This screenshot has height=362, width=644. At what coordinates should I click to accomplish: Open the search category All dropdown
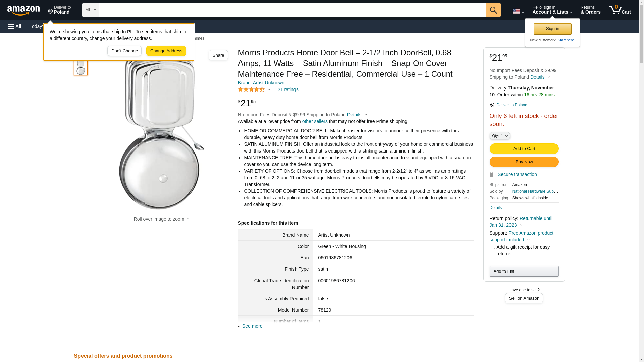[x=90, y=10]
